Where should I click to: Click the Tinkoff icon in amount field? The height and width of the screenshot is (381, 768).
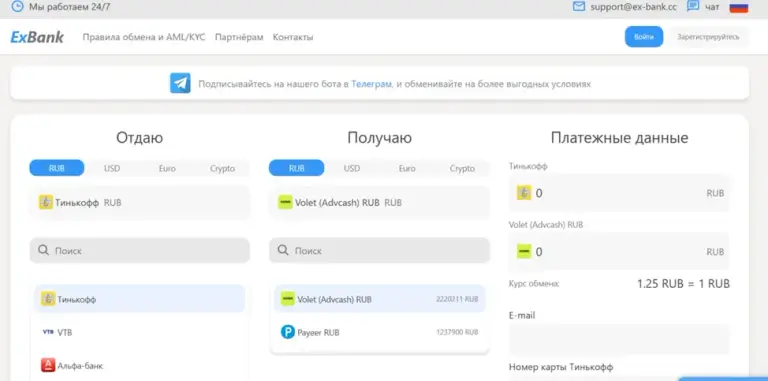(524, 193)
